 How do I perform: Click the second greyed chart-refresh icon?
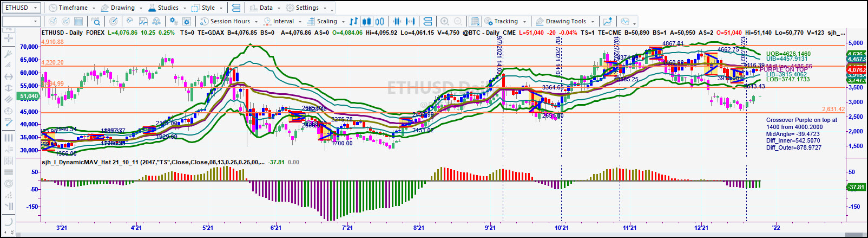click(65, 21)
